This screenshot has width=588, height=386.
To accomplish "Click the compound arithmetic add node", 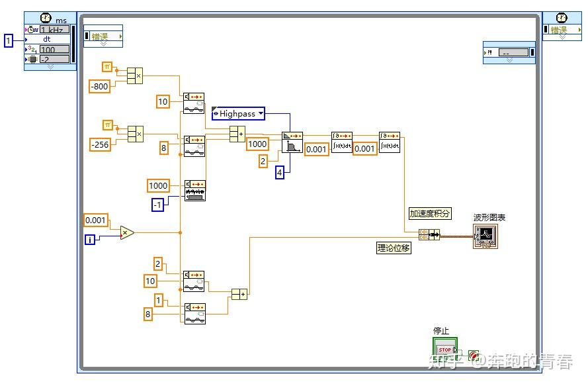I will [236, 134].
